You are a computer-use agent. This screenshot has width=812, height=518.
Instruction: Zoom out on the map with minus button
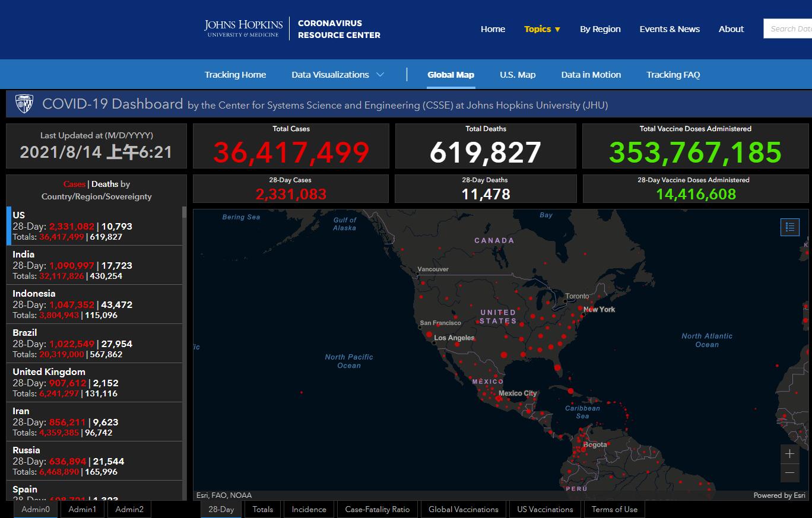coord(789,473)
